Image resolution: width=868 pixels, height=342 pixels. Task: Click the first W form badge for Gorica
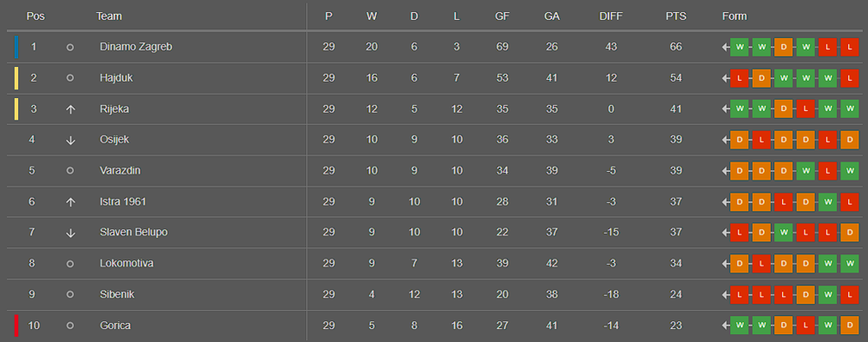[739, 326]
